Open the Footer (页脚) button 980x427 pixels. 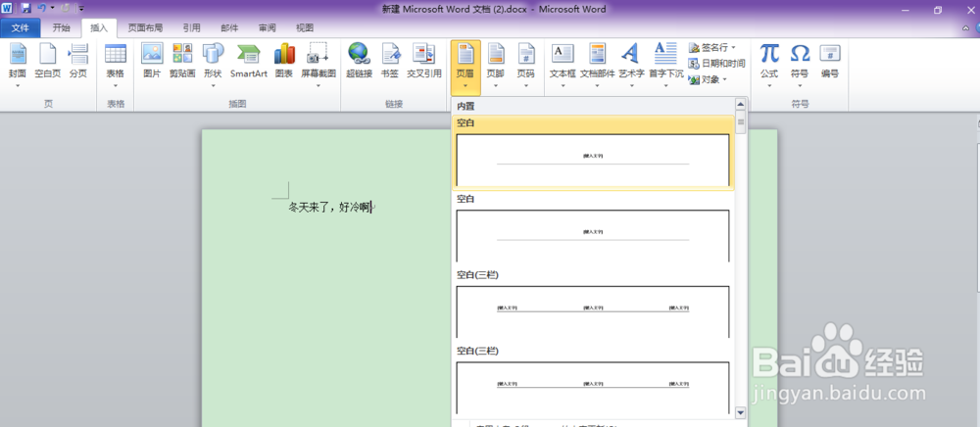[496, 65]
